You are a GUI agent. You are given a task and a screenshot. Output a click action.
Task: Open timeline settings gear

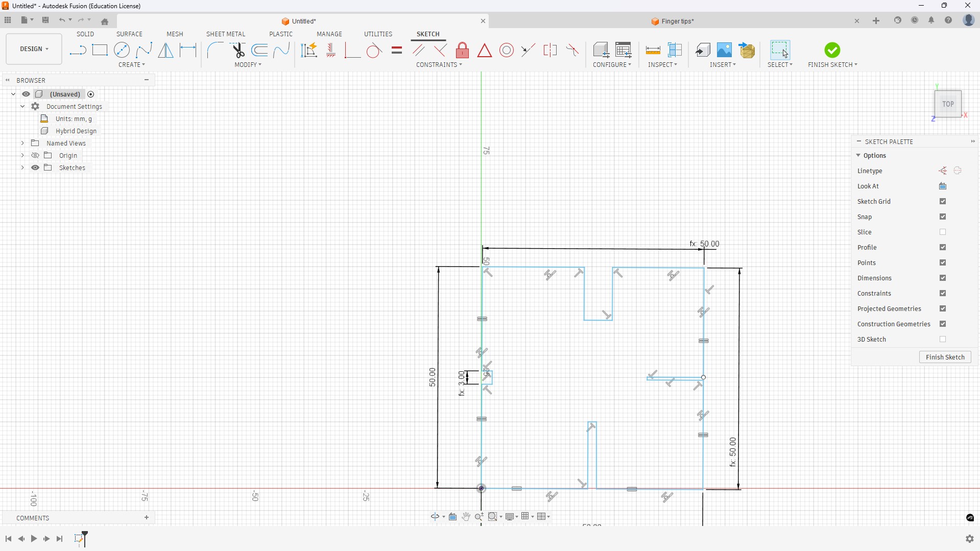(969, 539)
